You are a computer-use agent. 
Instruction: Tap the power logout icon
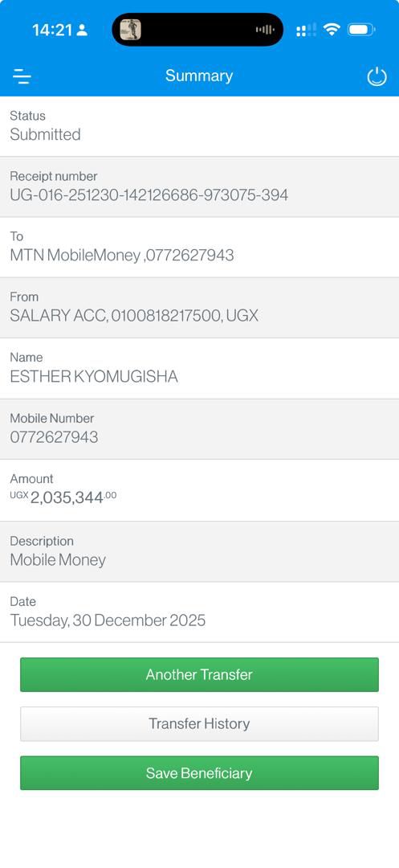377,76
